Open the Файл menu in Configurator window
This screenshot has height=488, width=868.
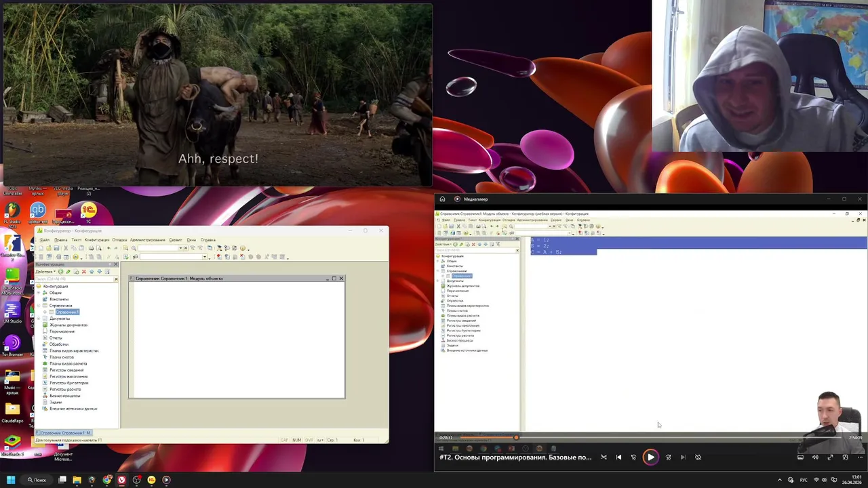[45, 240]
